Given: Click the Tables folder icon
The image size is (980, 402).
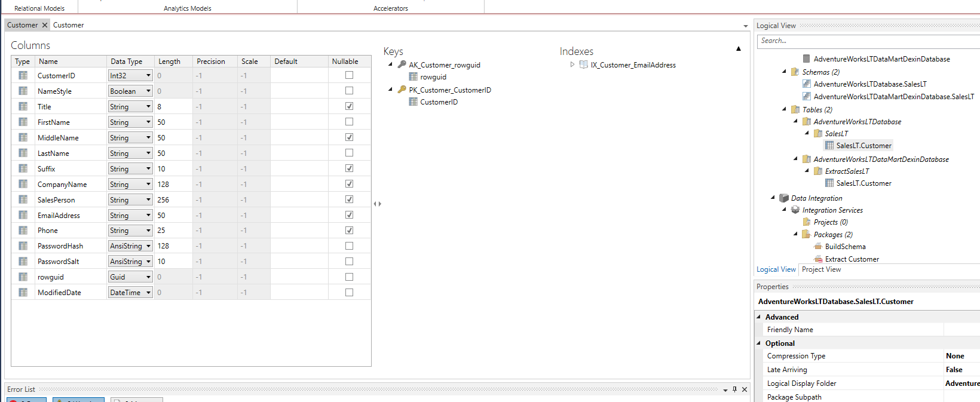Looking at the screenshot, I should (x=795, y=109).
